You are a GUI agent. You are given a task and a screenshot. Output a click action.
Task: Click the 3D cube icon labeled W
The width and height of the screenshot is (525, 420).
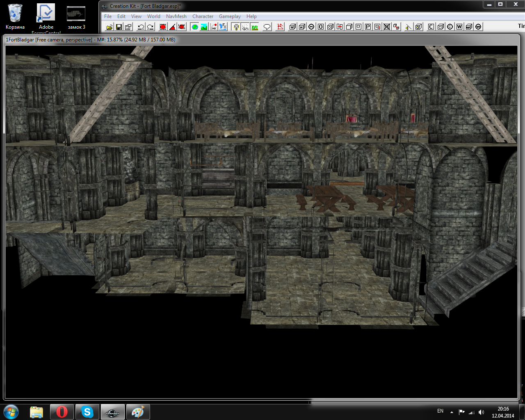[x=469, y=27]
